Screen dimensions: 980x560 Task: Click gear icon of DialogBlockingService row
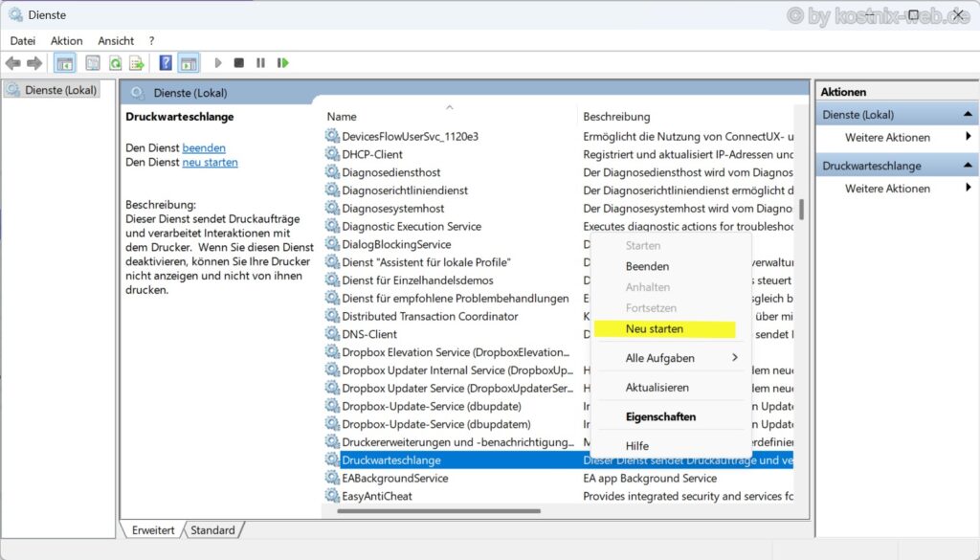pos(332,244)
